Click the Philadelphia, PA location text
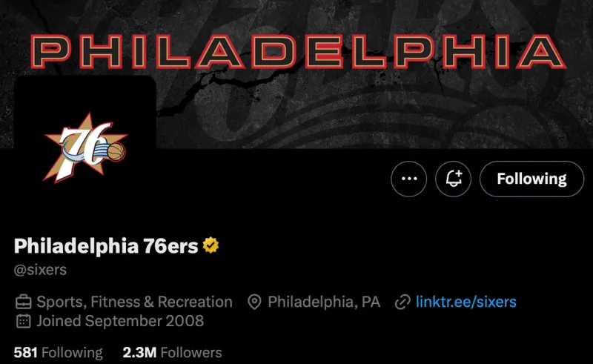Screen dimensions: 593x364 (x=324, y=302)
